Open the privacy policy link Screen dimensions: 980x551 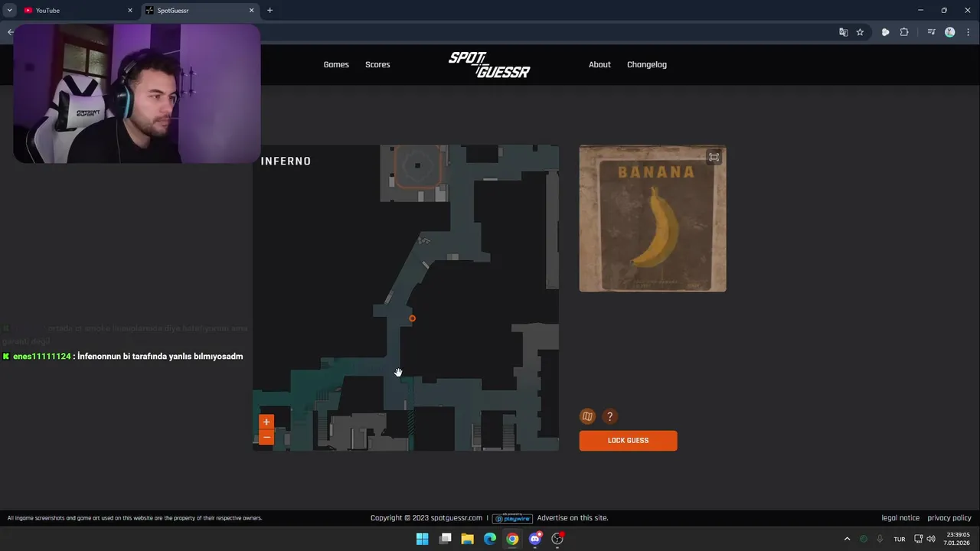pos(949,518)
